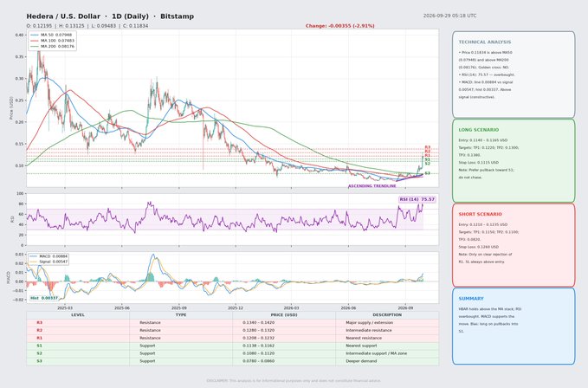Click the 'SUMMARY' panel heading
588x388 pixels.
click(471, 299)
